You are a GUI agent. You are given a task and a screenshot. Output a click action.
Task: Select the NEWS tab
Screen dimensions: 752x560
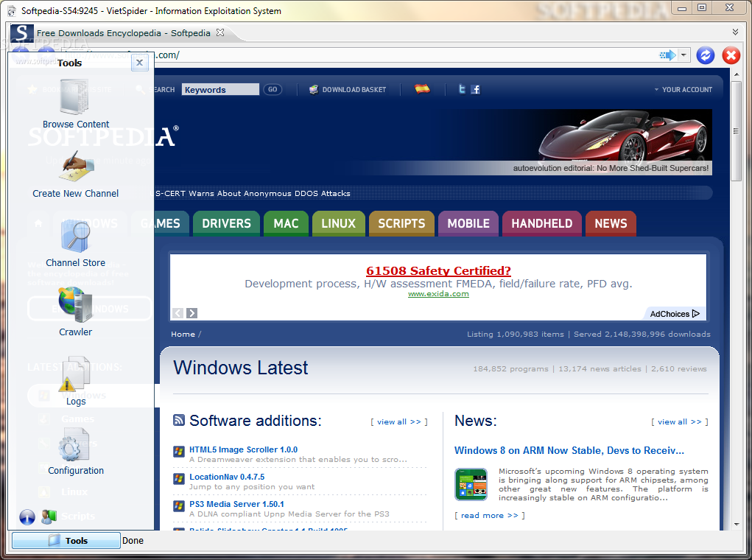tap(611, 223)
